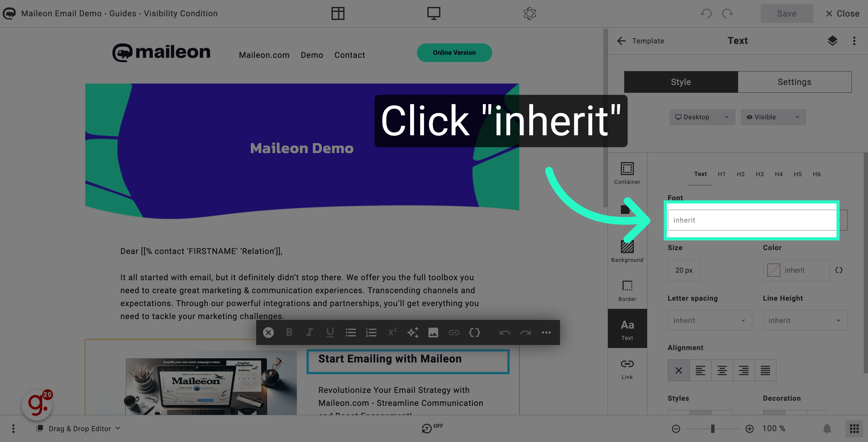Open notifications bell icon
The width and height of the screenshot is (868, 442).
(827, 428)
